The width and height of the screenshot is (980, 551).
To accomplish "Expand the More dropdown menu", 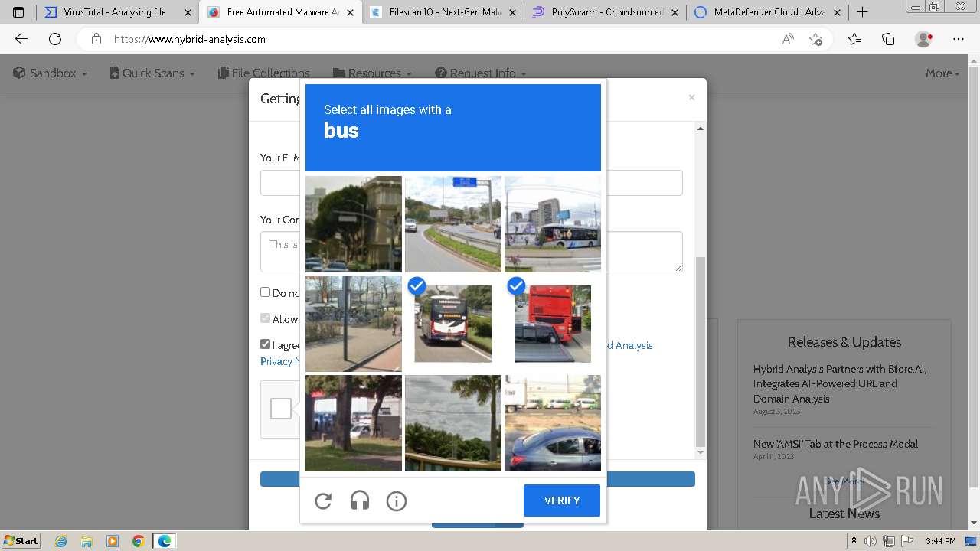I will click(x=942, y=73).
